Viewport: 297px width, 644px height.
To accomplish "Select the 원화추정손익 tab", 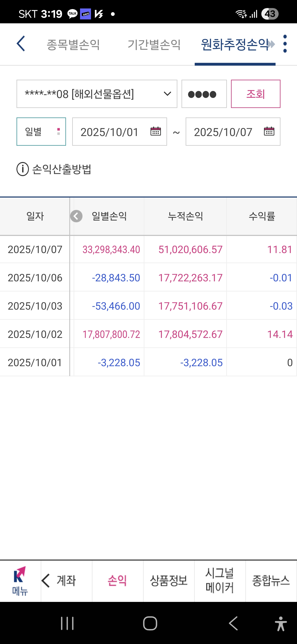I will click(235, 45).
